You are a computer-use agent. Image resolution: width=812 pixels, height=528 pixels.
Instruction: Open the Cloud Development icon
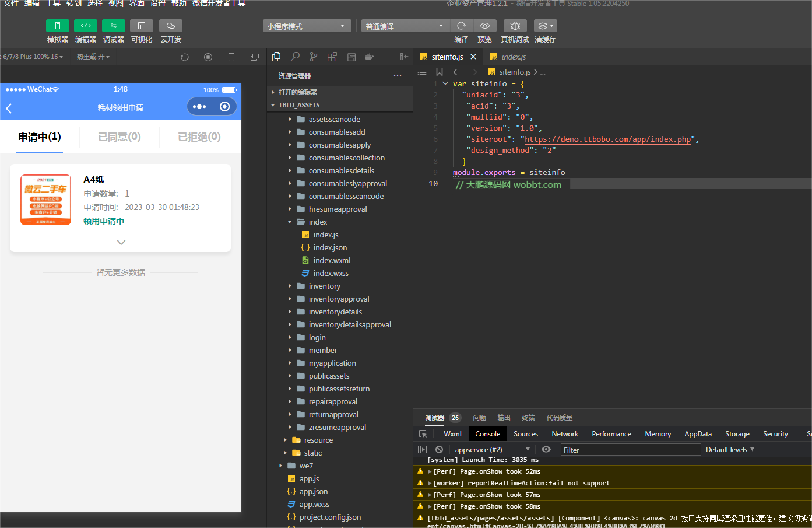click(170, 26)
